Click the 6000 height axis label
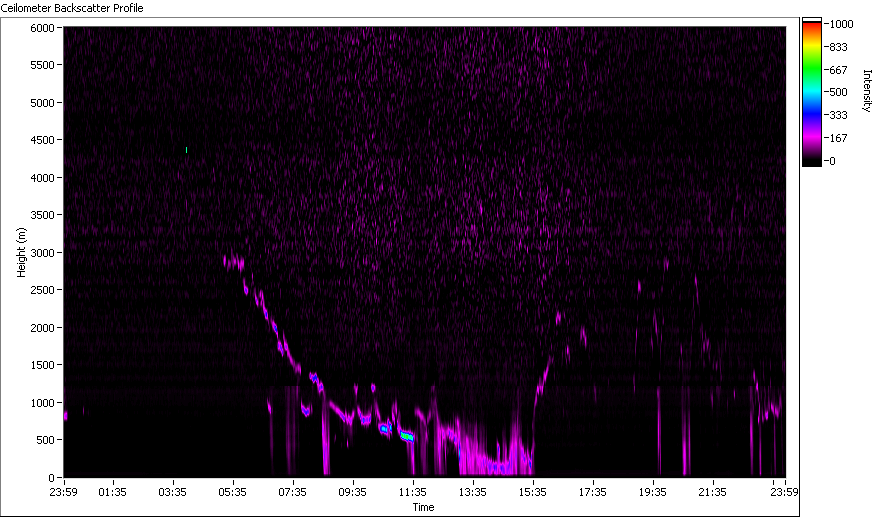 click(x=42, y=28)
